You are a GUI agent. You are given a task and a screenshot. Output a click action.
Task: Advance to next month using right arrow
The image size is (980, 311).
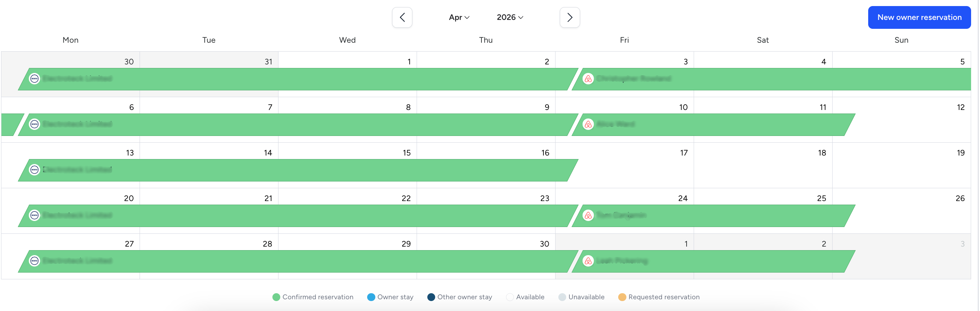(569, 17)
